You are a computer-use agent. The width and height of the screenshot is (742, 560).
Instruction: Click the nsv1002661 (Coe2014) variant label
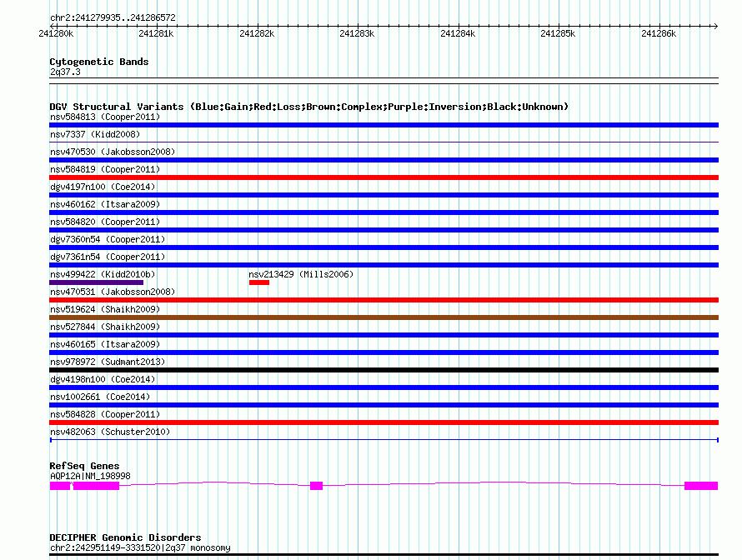coord(99,397)
